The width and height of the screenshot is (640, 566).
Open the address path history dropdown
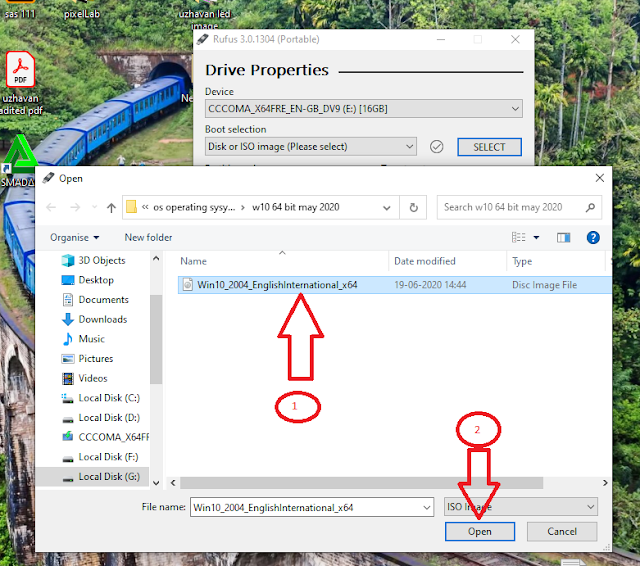click(x=387, y=208)
